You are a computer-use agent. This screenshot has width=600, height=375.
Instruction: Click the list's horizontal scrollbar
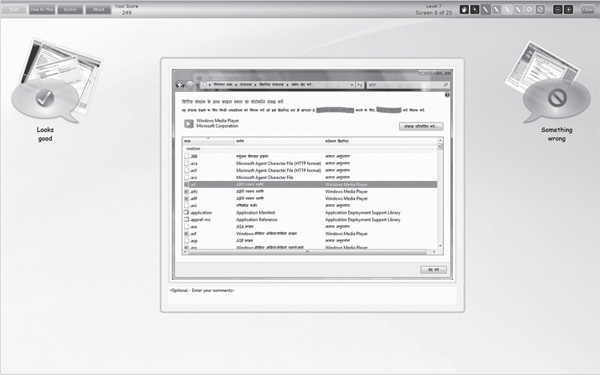(x=308, y=252)
